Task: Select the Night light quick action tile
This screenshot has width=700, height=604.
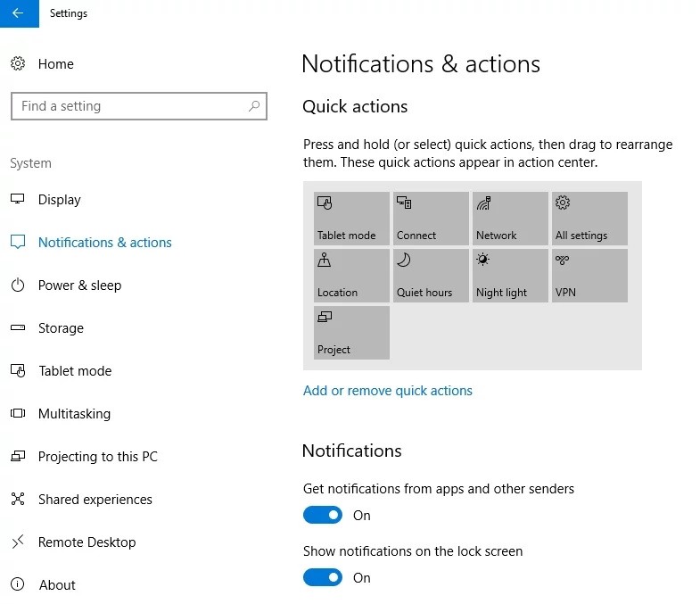Action: click(510, 276)
